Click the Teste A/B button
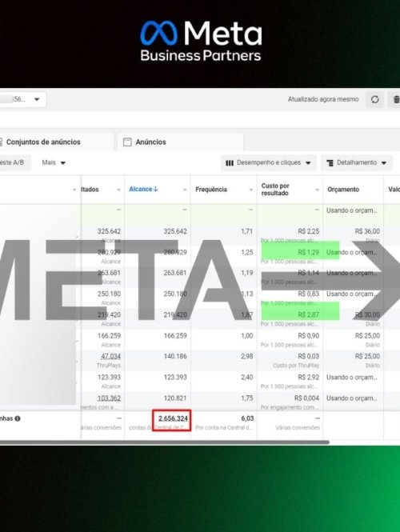 (14, 162)
